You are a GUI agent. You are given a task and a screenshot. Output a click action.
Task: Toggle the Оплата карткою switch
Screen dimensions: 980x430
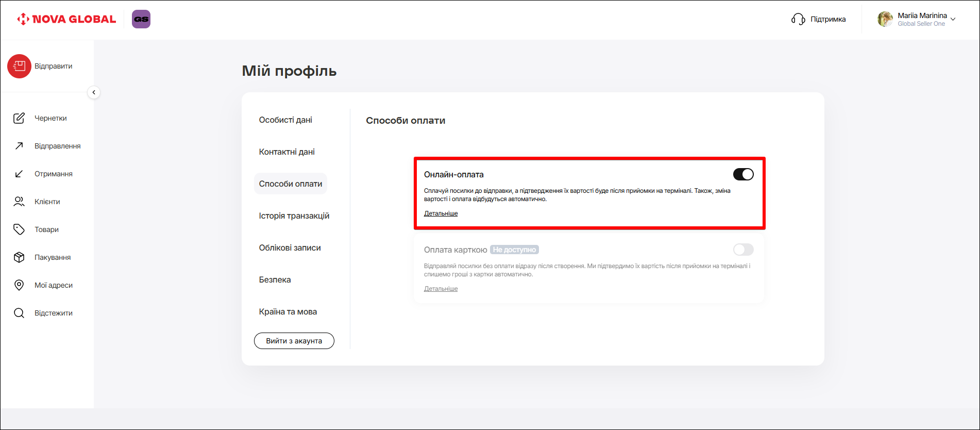point(743,250)
